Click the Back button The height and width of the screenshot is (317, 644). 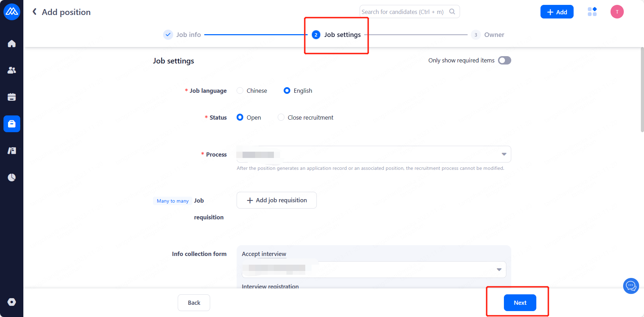click(x=194, y=303)
